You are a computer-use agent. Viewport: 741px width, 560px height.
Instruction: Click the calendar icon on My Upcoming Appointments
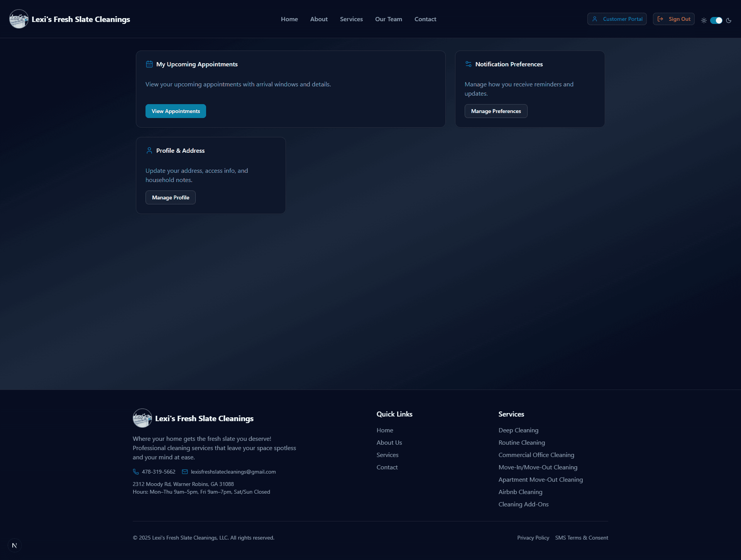[x=149, y=64]
